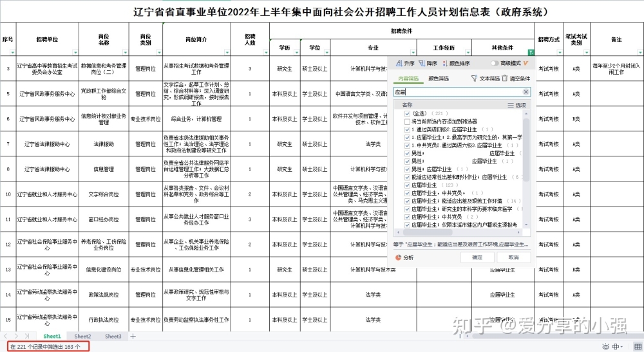Open the 招聘方式 column filter dropdown
Image resolution: width=644 pixels, height=352 pixels.
(x=560, y=53)
